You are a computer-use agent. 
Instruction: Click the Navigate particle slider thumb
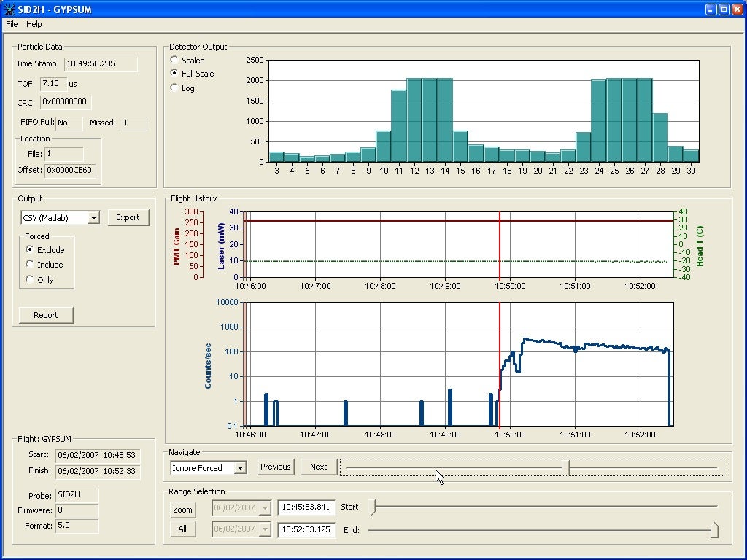[x=565, y=467]
